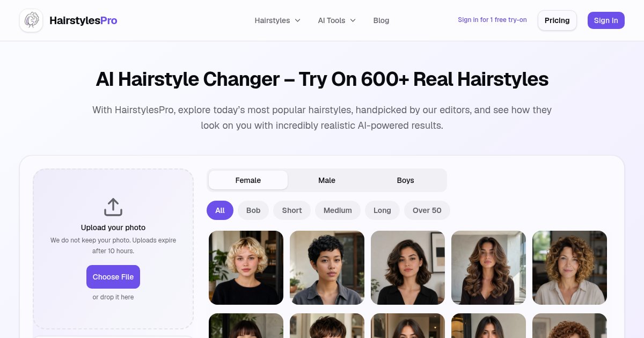Click the upload arrow icon

tap(113, 207)
